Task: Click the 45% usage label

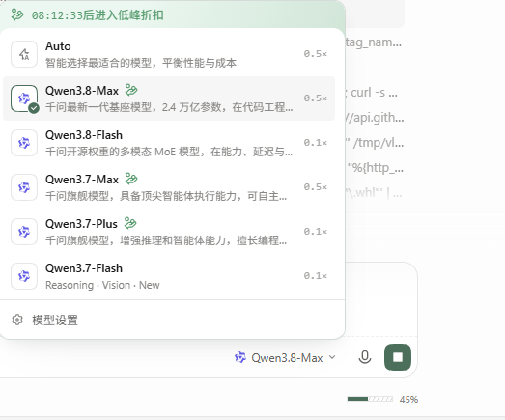Action: (x=408, y=400)
